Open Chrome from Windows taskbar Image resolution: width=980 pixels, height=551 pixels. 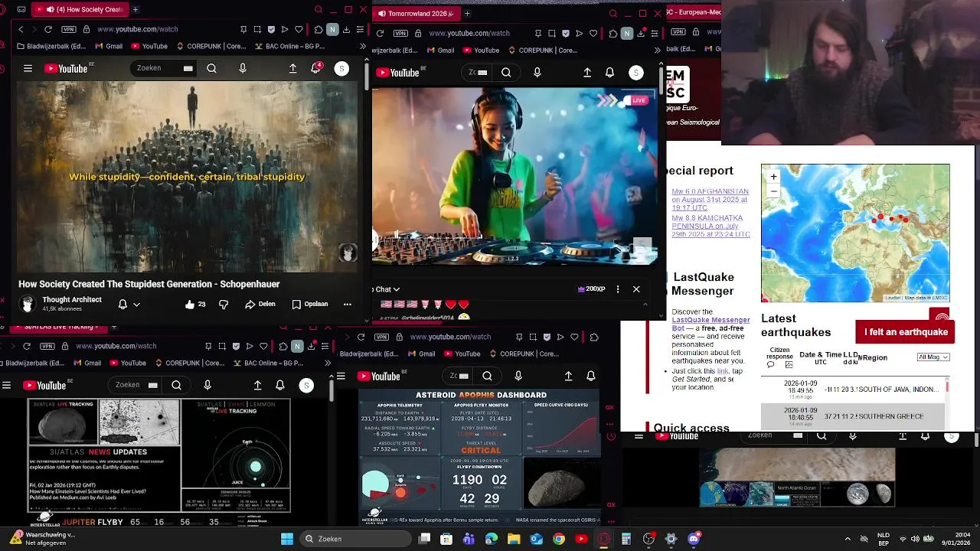[x=559, y=539]
